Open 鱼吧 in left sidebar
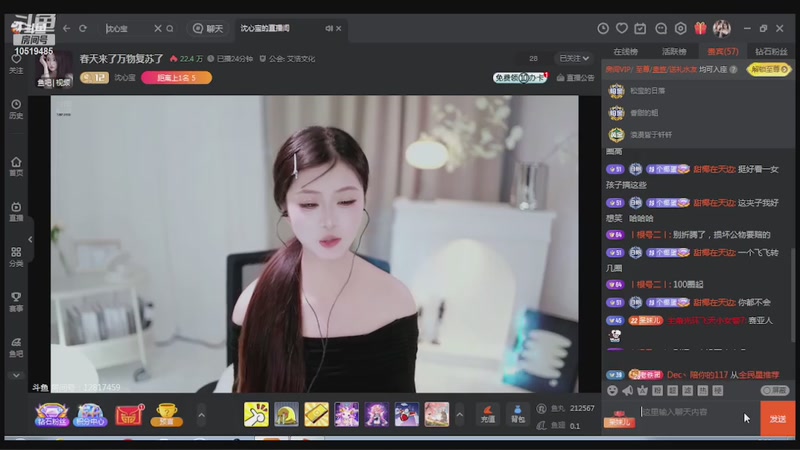800x450 pixels. point(16,347)
